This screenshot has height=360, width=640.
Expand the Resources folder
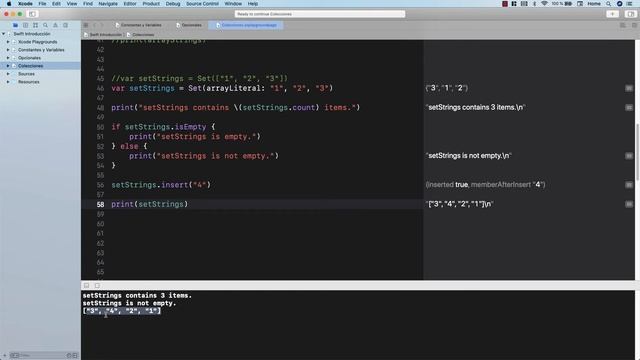pos(8,82)
